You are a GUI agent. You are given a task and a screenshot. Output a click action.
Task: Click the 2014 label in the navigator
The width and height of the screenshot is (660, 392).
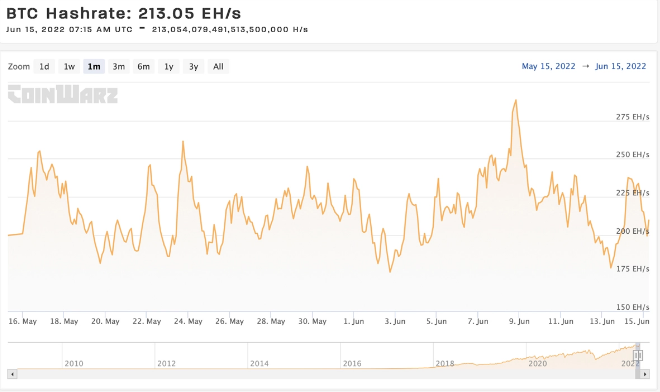pyautogui.click(x=259, y=363)
